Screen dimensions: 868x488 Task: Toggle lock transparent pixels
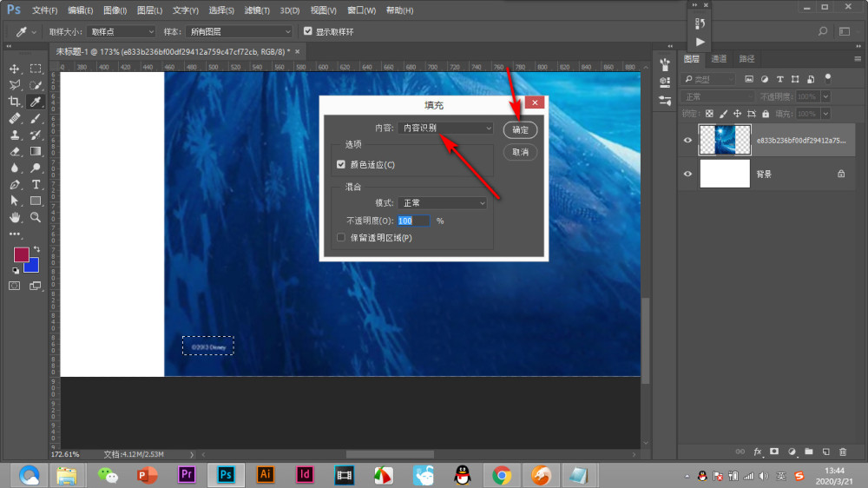[x=709, y=114]
